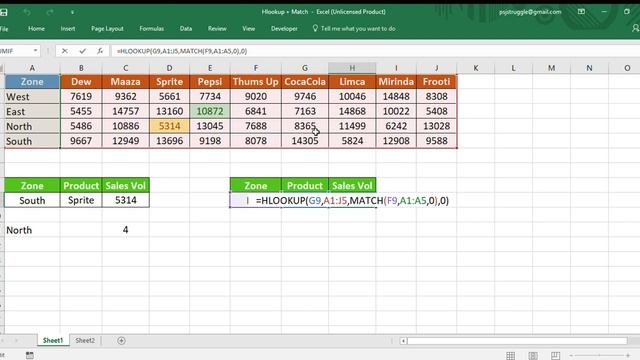Image resolution: width=640 pixels, height=360 pixels.
Task: Click into the formula bar text
Action: click(x=182, y=51)
